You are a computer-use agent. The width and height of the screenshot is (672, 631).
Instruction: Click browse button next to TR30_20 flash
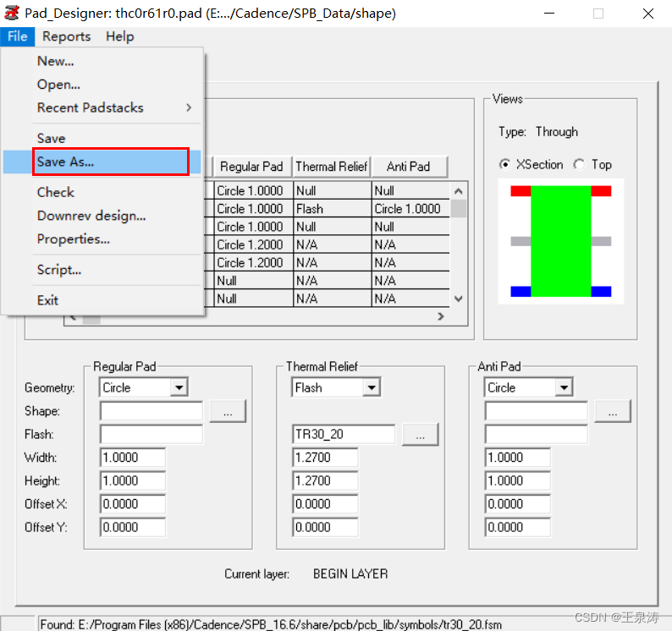(420, 435)
